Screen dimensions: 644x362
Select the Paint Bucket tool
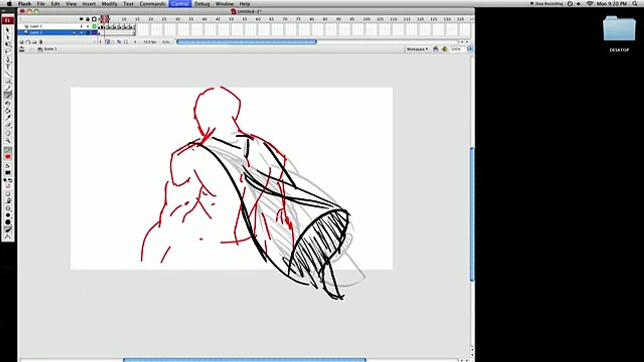8,110
